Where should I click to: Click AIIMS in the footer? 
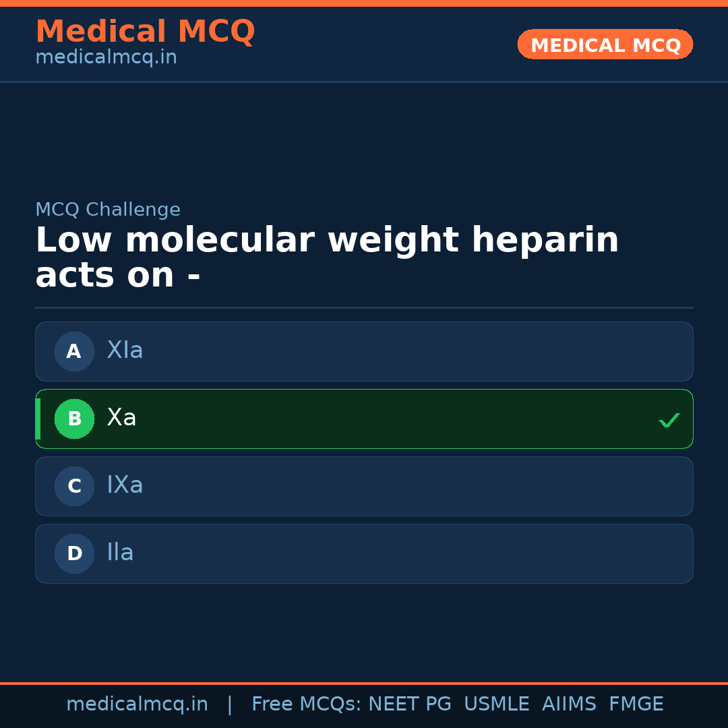pos(569,704)
